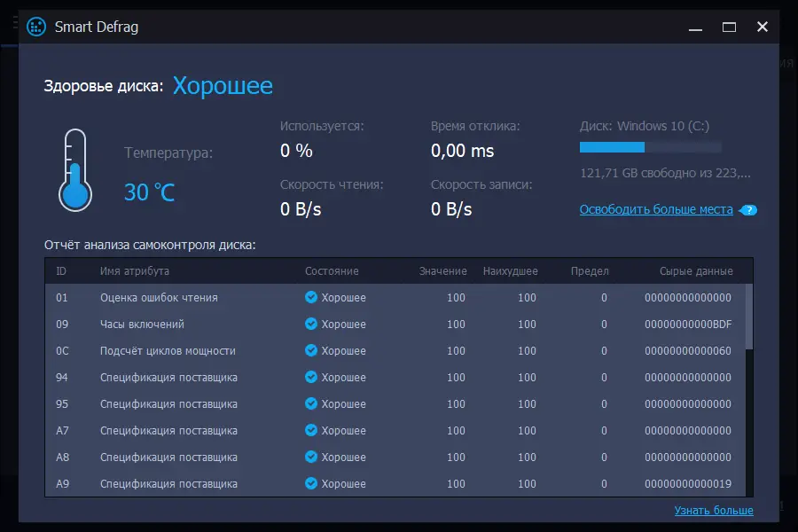Click the status checkmark for attribute 0C
Screen dimensions: 798x532
click(x=311, y=351)
